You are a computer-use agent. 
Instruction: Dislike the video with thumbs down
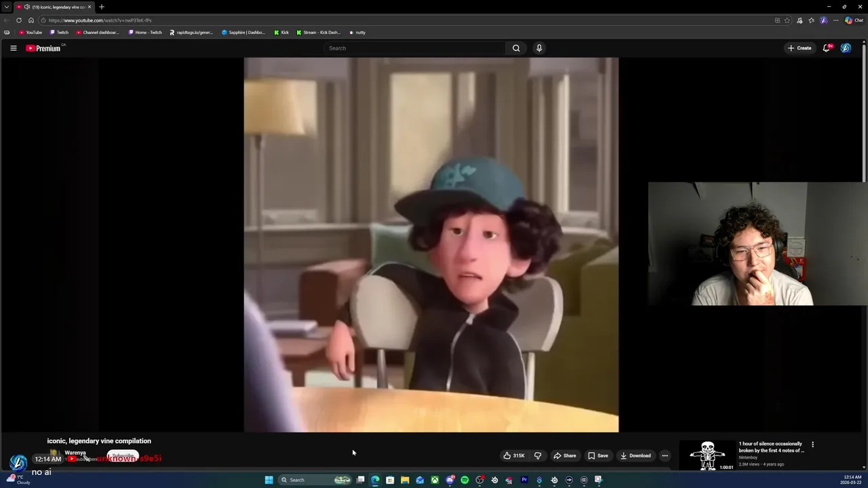pyautogui.click(x=538, y=455)
